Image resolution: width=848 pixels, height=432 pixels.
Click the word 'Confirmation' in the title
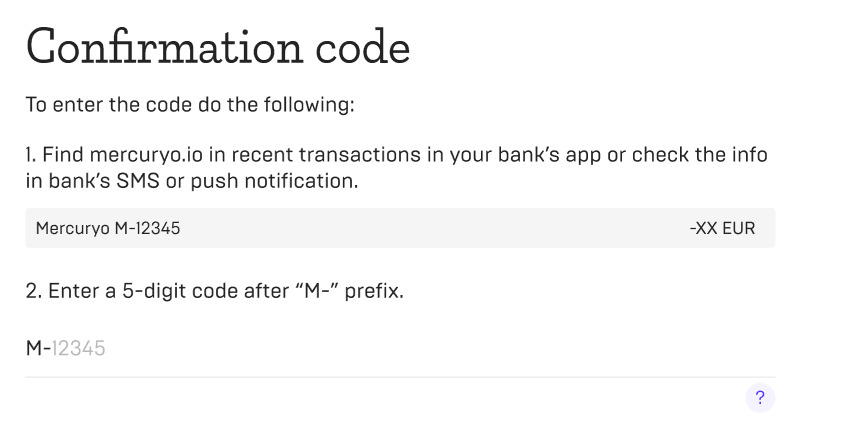164,47
